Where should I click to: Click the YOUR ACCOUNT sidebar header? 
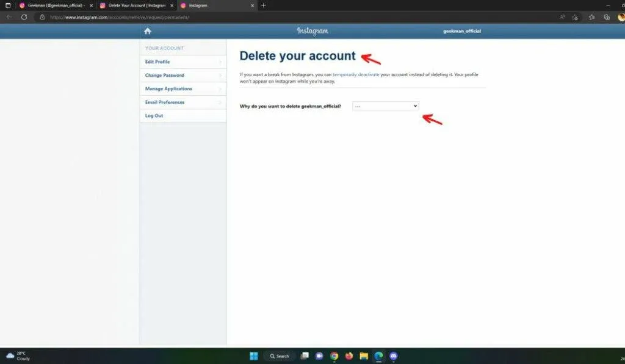pos(164,48)
